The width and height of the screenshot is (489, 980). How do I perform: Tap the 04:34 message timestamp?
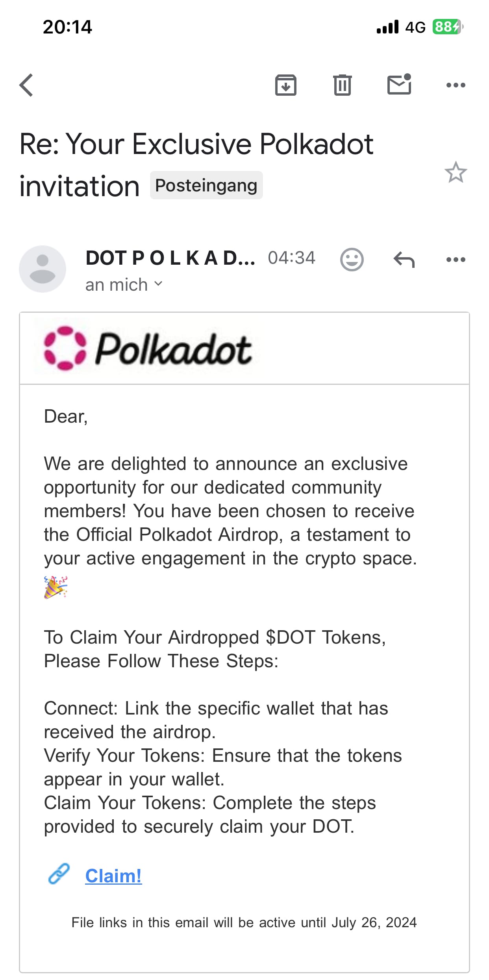coord(291,258)
